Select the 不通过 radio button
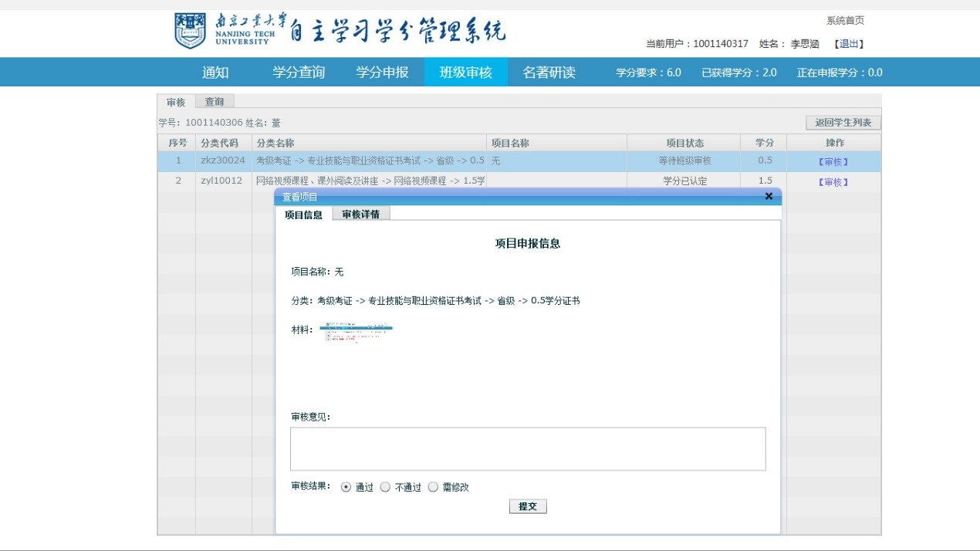Screen dimensions: 980x551 tap(386, 487)
